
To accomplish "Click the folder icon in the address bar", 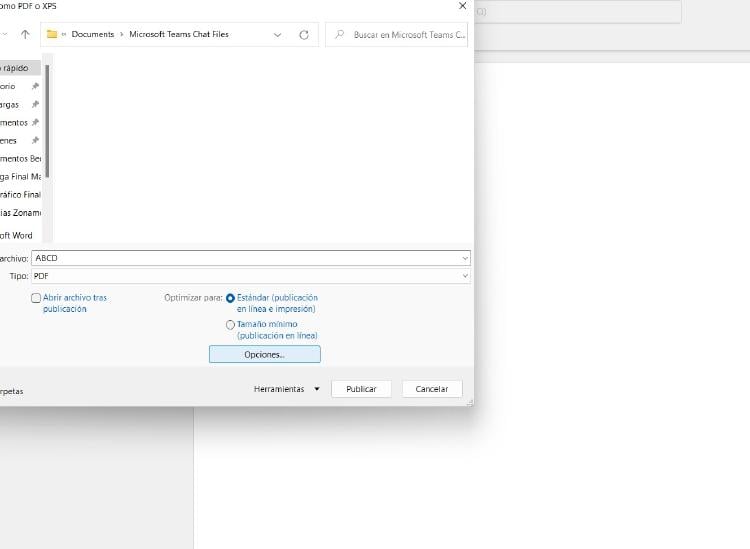I will tap(52, 34).
